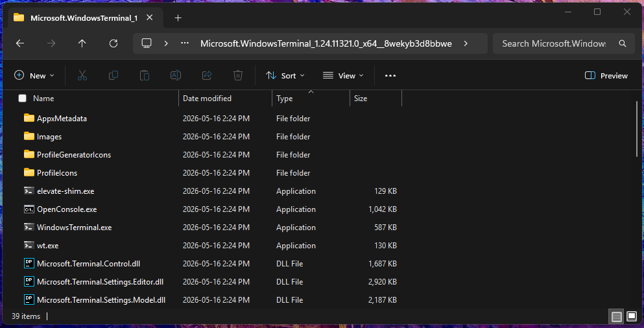Click the search magnifier icon
The height and width of the screenshot is (328, 644).
coord(623,43)
